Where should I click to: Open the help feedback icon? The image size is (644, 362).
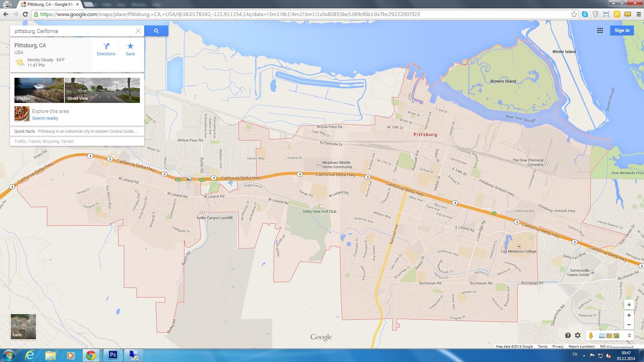pyautogui.click(x=568, y=335)
